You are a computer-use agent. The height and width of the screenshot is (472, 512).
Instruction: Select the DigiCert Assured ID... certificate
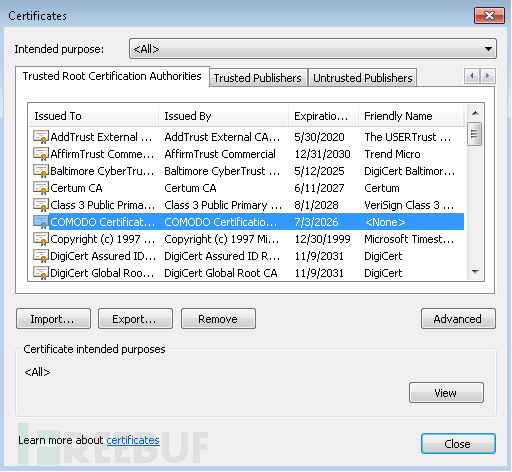103,256
